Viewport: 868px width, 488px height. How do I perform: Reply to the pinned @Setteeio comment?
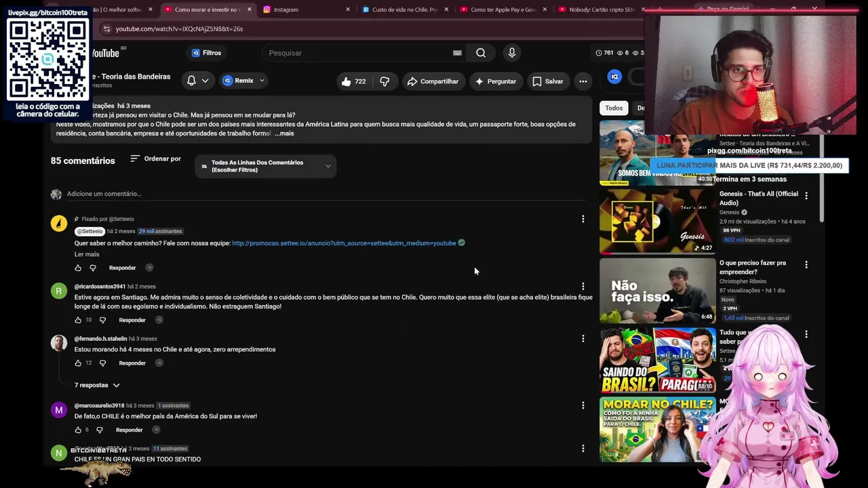click(x=122, y=268)
